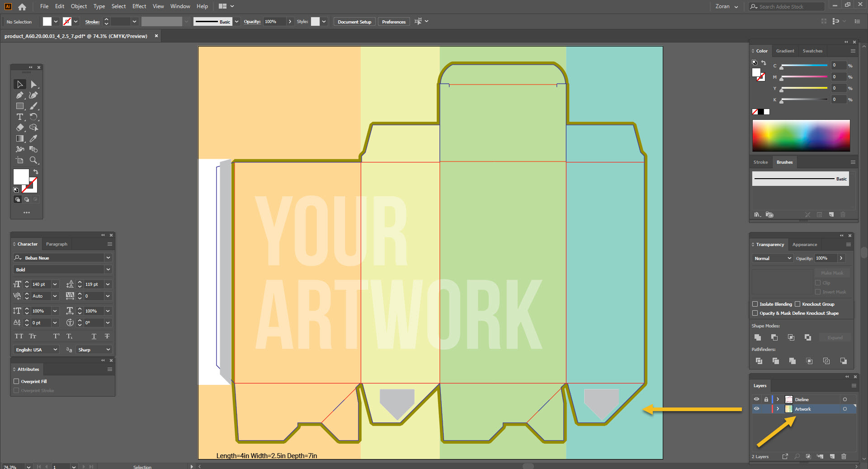Unlock the Dieline layer
This screenshot has width=868, height=469.
(766, 399)
